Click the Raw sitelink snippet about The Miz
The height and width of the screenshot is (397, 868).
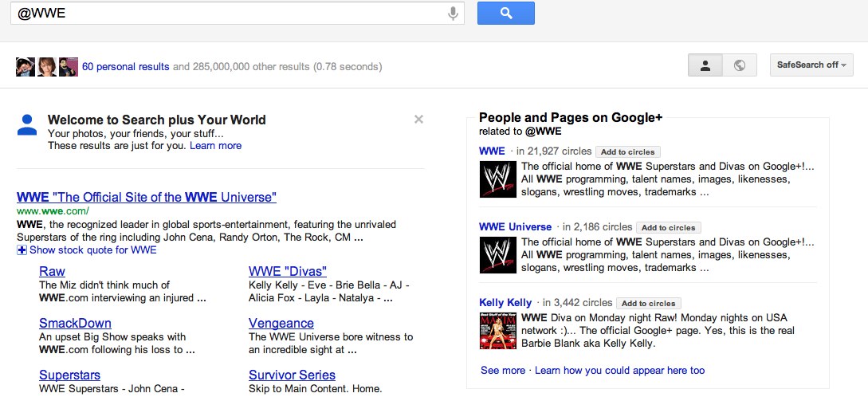[x=123, y=292]
